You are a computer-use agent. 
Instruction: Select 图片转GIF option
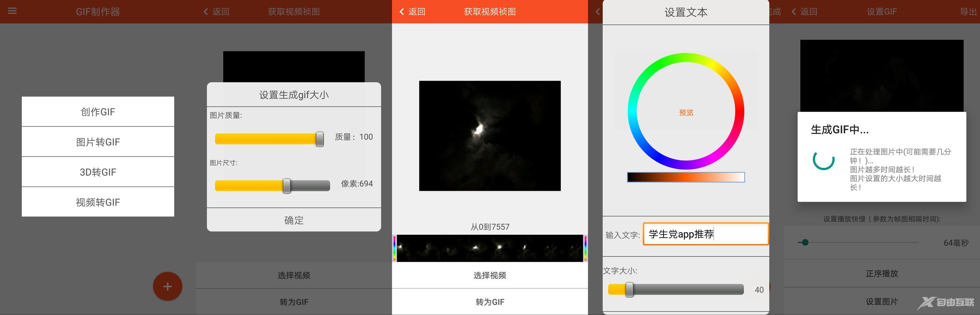point(98,141)
